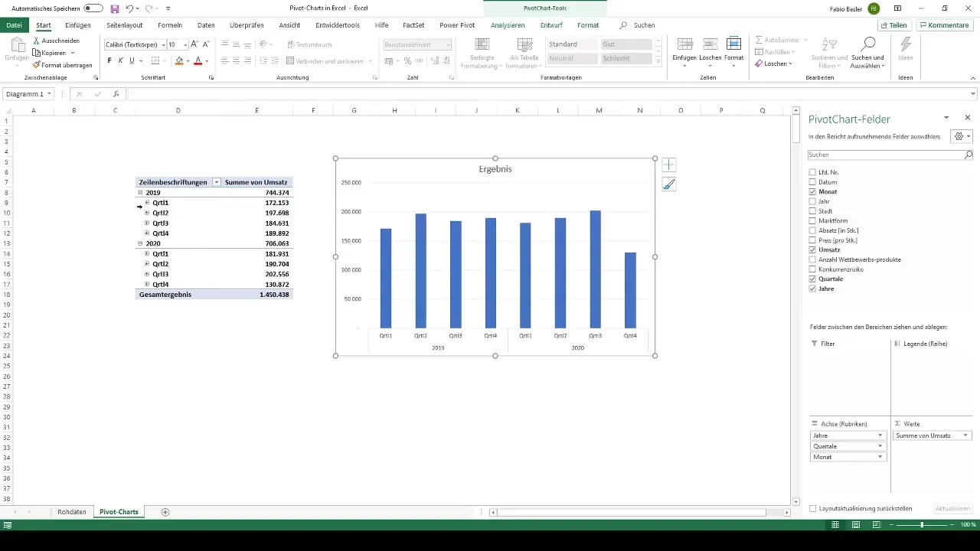The image size is (980, 551).
Task: Uncheck the Monat field
Action: [x=812, y=191]
